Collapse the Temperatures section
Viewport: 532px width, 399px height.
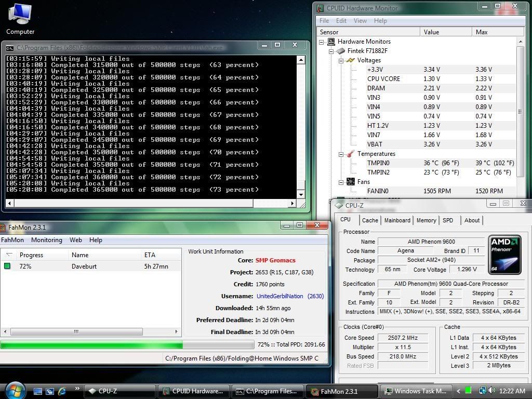pos(341,154)
